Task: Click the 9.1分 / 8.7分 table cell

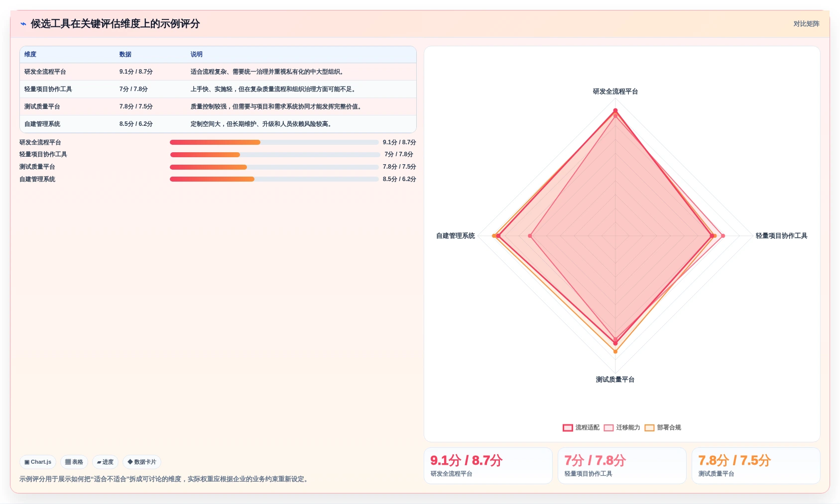Action: 136,72
